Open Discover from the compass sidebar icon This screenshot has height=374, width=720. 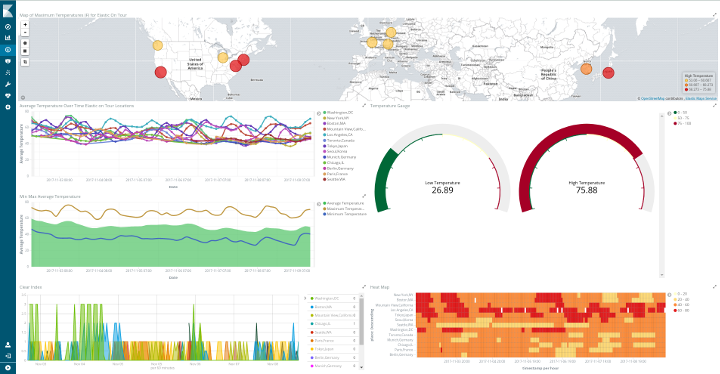click(x=7, y=27)
